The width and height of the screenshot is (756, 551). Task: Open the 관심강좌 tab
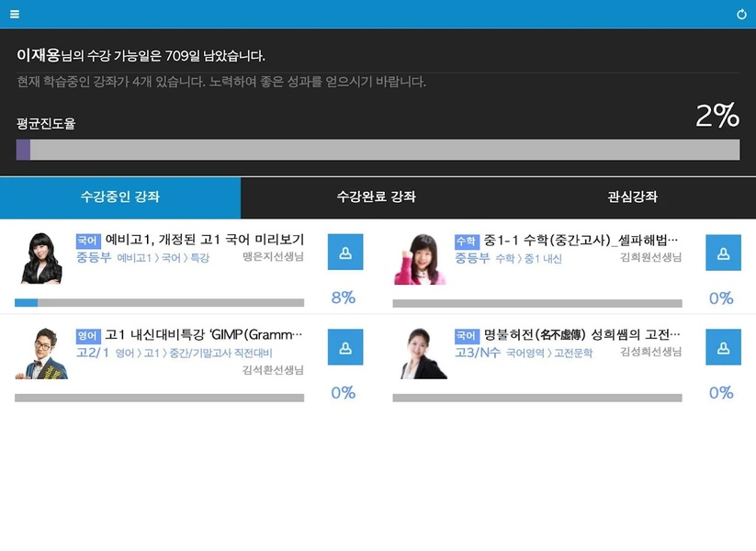[633, 197]
